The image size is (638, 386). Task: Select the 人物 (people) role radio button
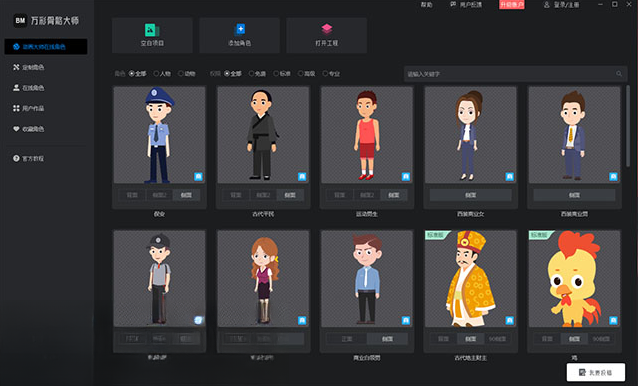(156, 74)
